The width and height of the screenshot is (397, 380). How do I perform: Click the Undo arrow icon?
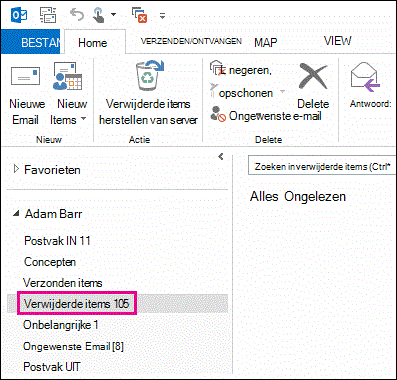(77, 15)
